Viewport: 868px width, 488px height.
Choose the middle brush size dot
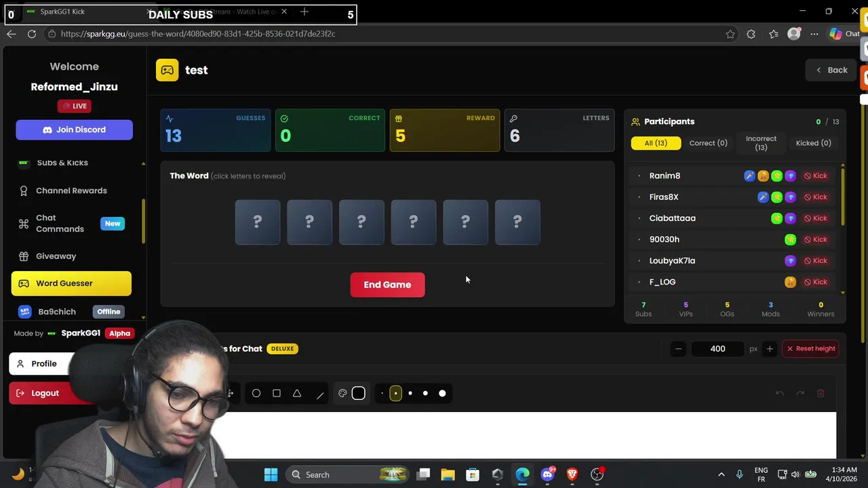[410, 393]
